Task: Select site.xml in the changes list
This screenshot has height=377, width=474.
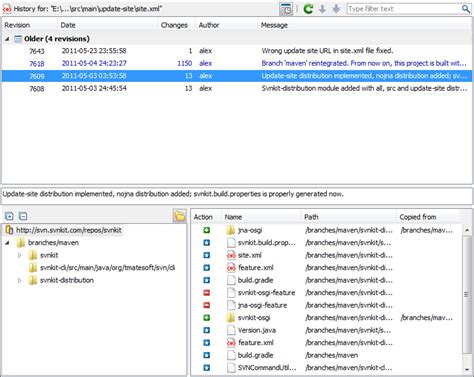Action: click(250, 255)
